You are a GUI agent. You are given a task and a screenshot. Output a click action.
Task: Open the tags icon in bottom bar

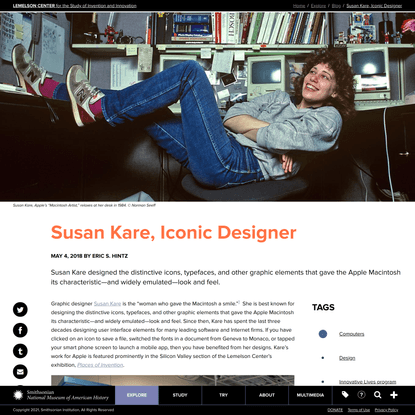click(x=345, y=395)
